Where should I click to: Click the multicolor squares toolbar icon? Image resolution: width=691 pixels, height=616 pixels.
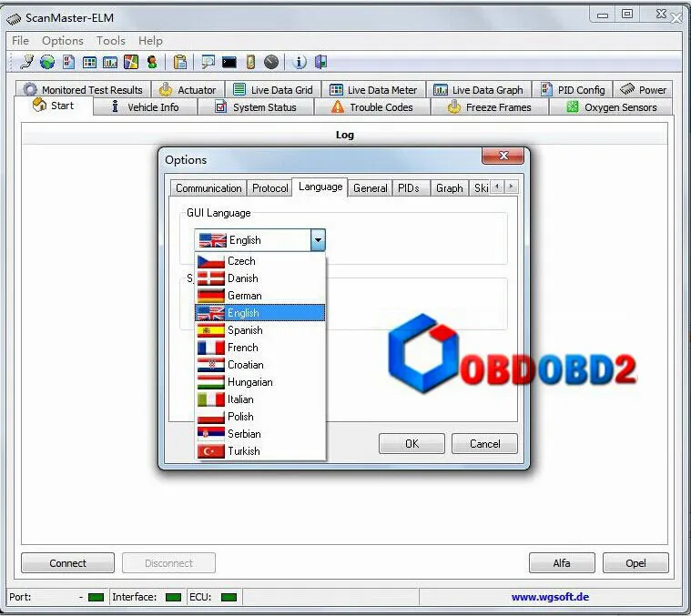[131, 62]
